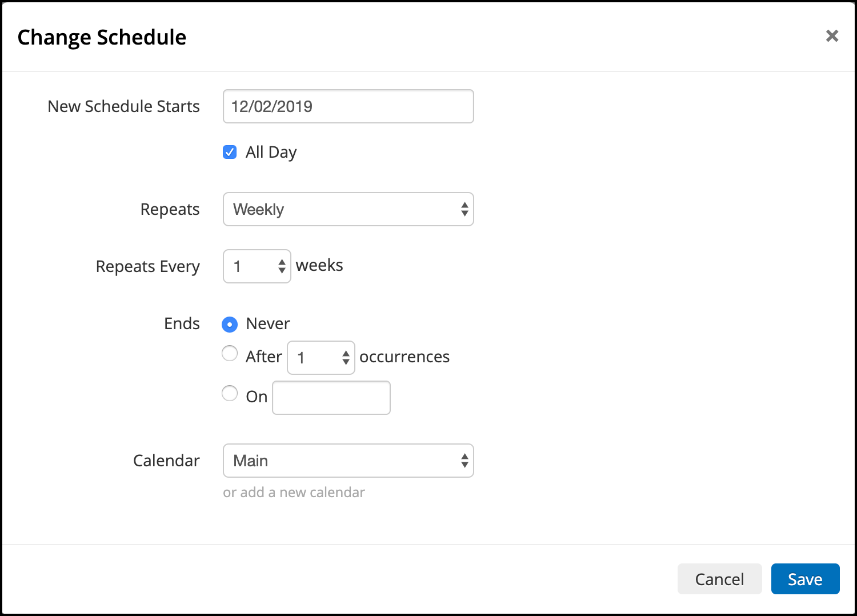Click the end date field next to On

(x=331, y=398)
